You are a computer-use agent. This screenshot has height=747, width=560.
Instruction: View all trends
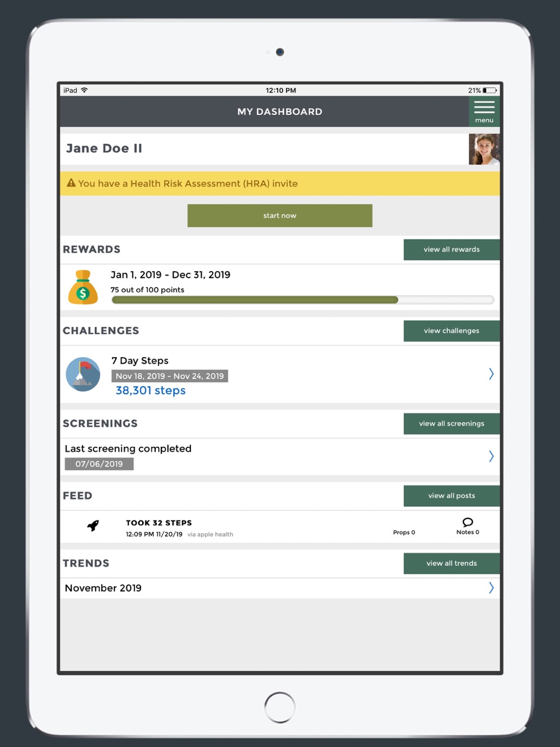[451, 563]
